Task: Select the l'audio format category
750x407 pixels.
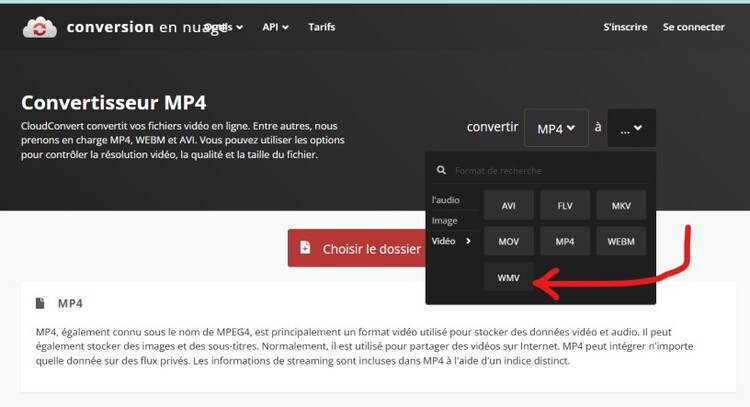Action: coord(445,200)
